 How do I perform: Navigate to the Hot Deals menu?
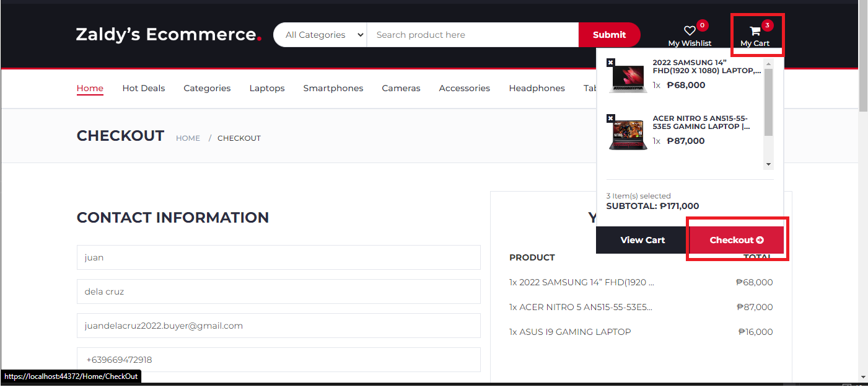pyautogui.click(x=143, y=88)
